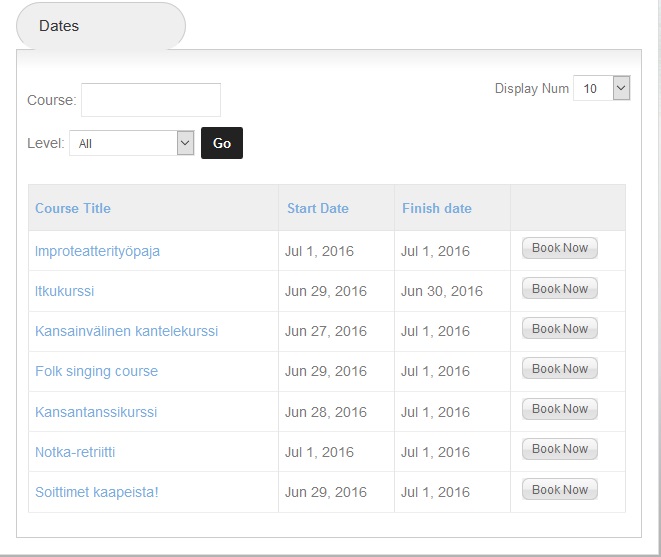This screenshot has height=557, width=661.
Task: Book Now for Soittimet kaapeista!
Action: [x=560, y=490]
